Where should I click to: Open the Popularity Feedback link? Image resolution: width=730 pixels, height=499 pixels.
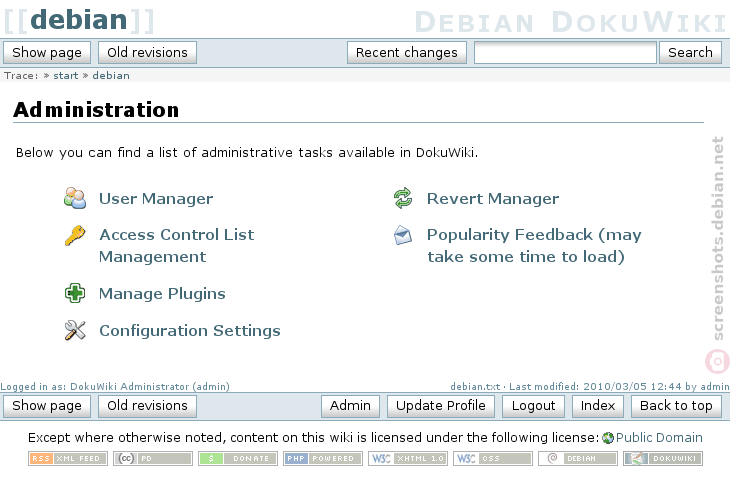pyautogui.click(x=534, y=246)
